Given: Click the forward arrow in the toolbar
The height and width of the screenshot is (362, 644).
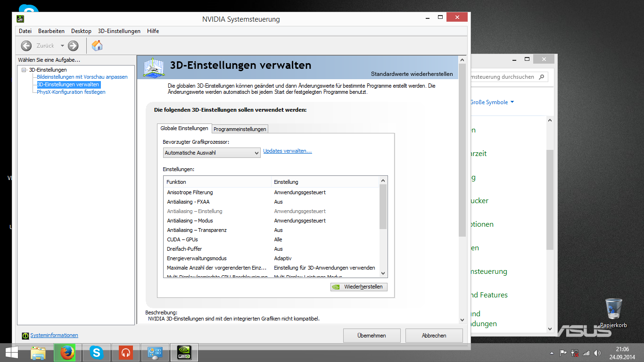Looking at the screenshot, I should coord(73,46).
